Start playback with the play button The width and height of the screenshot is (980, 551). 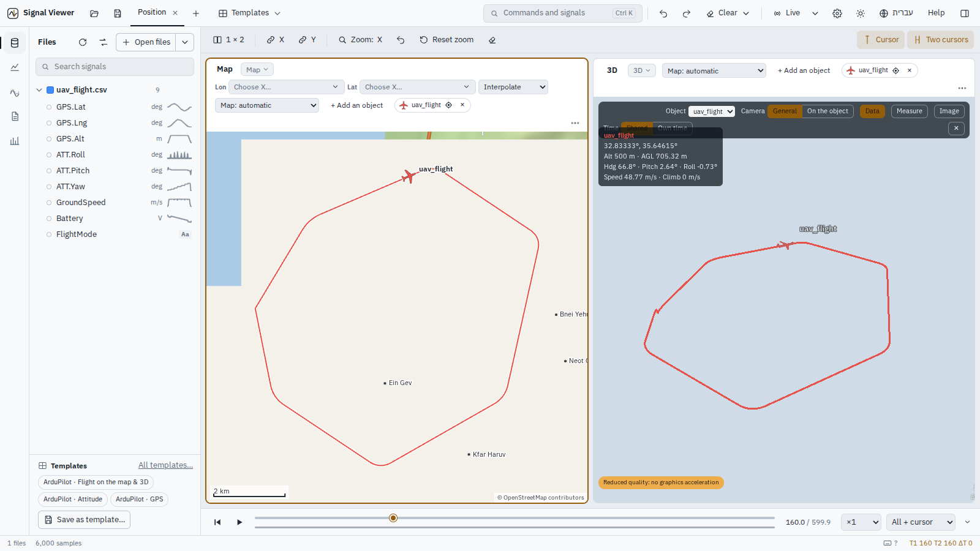point(239,522)
